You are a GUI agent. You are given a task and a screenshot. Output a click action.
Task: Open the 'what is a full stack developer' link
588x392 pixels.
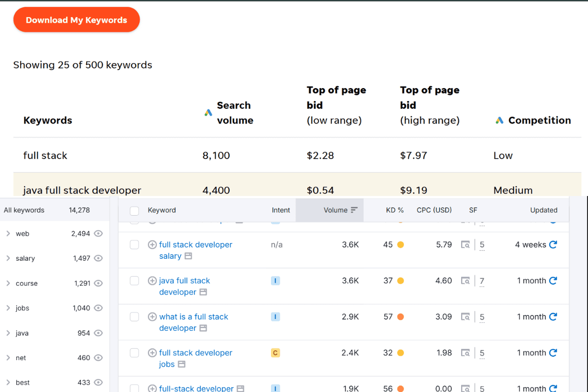tap(194, 322)
